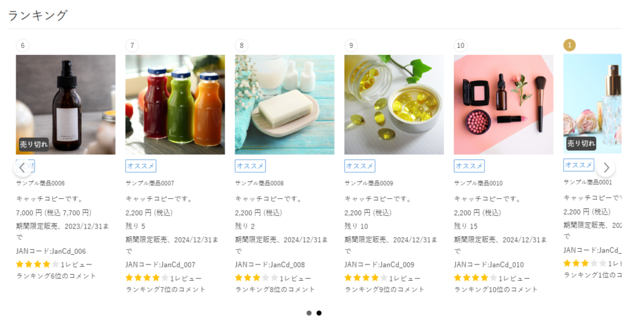This screenshot has width=644, height=328.
Task: Click the rank 7 badge
Action: [x=132, y=45]
